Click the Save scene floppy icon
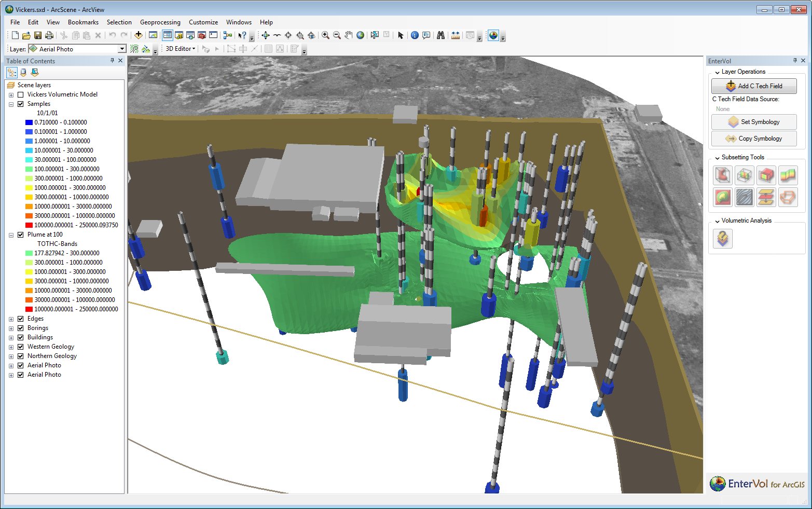 pyautogui.click(x=38, y=35)
